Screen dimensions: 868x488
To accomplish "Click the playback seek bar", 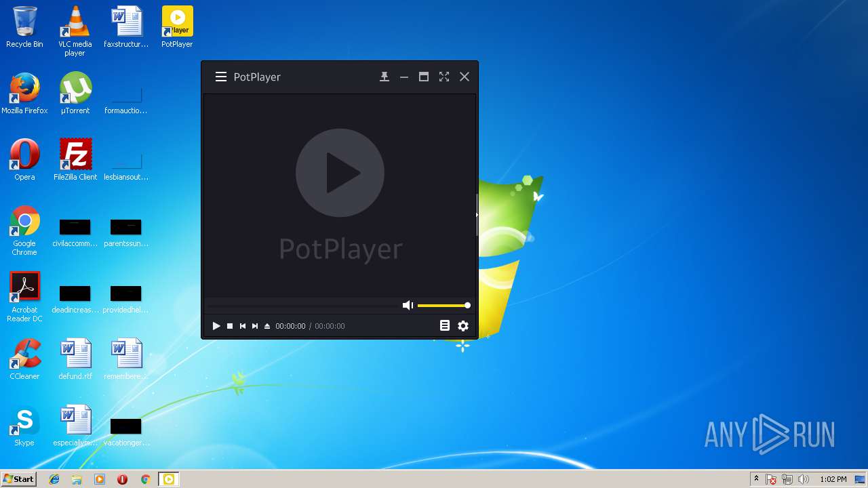I will [x=302, y=306].
